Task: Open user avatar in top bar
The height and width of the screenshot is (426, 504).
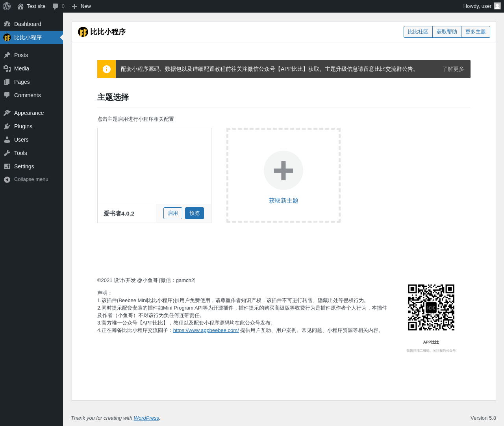Action: tap(497, 6)
